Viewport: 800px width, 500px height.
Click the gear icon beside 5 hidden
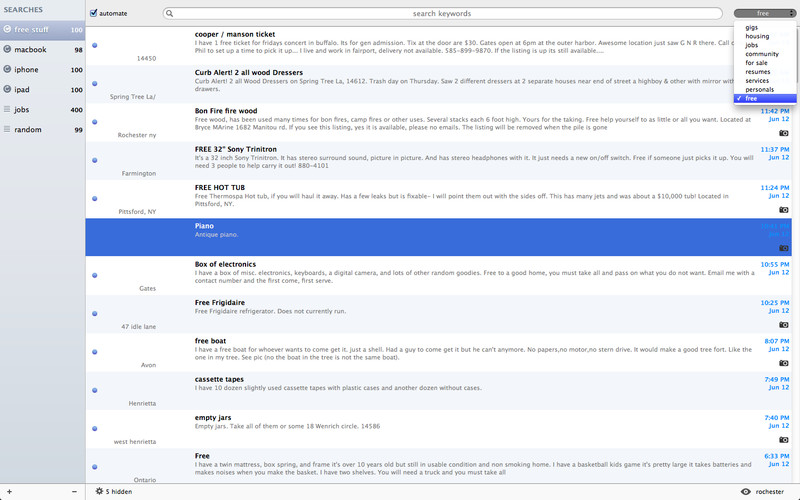[98, 492]
